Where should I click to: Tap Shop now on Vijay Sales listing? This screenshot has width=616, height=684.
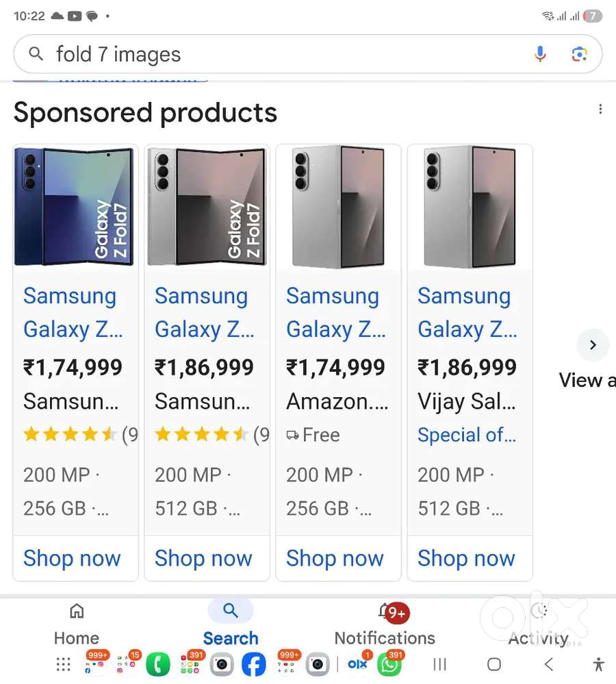(x=466, y=558)
